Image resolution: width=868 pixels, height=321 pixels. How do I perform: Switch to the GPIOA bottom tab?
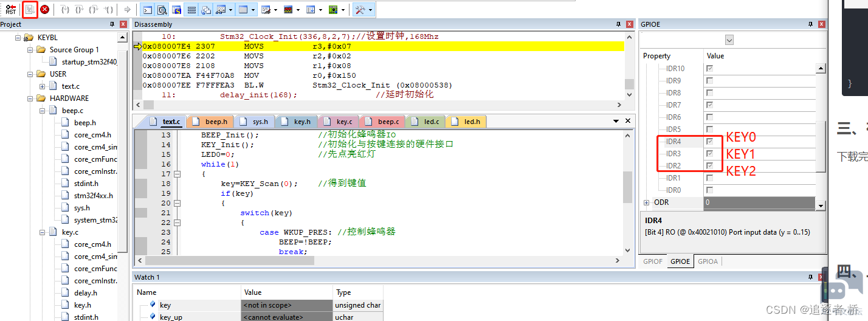click(708, 261)
